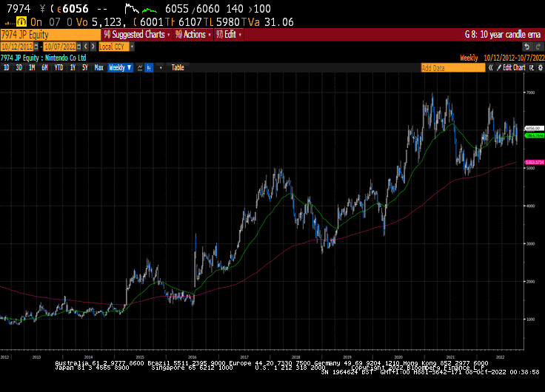
Task: Click the 3000 price axis label
Action: [x=530, y=244]
